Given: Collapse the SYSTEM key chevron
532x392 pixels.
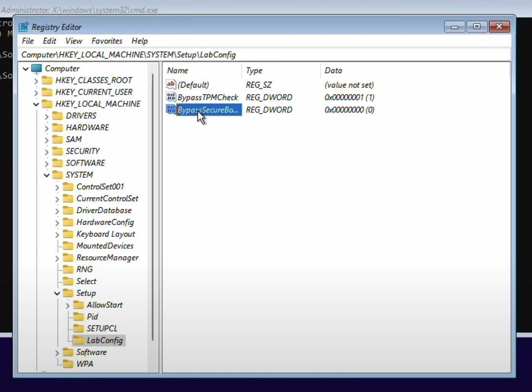Looking at the screenshot, I should click(46, 175).
